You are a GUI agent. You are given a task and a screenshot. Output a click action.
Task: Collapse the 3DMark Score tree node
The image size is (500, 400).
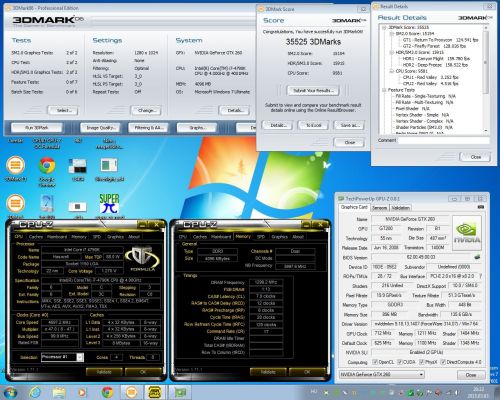pos(384,27)
